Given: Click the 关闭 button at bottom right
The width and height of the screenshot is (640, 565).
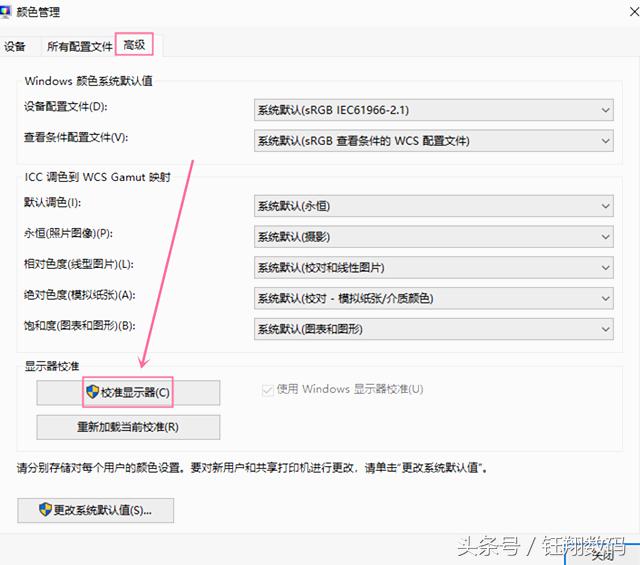Looking at the screenshot, I should pyautogui.click(x=603, y=554).
